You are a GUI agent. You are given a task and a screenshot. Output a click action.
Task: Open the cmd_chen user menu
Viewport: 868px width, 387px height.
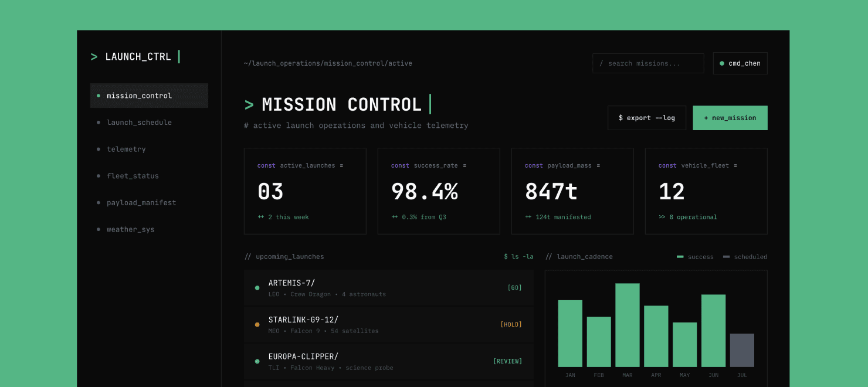tap(740, 63)
